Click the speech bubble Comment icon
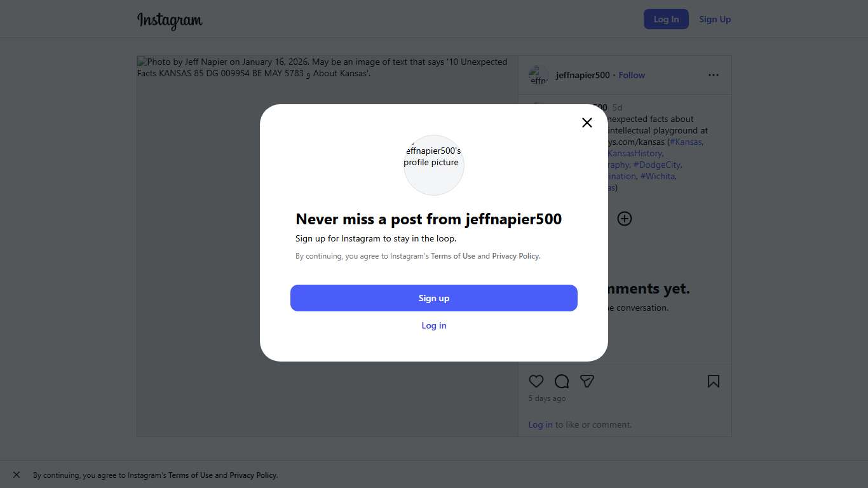868x488 pixels. [562, 381]
